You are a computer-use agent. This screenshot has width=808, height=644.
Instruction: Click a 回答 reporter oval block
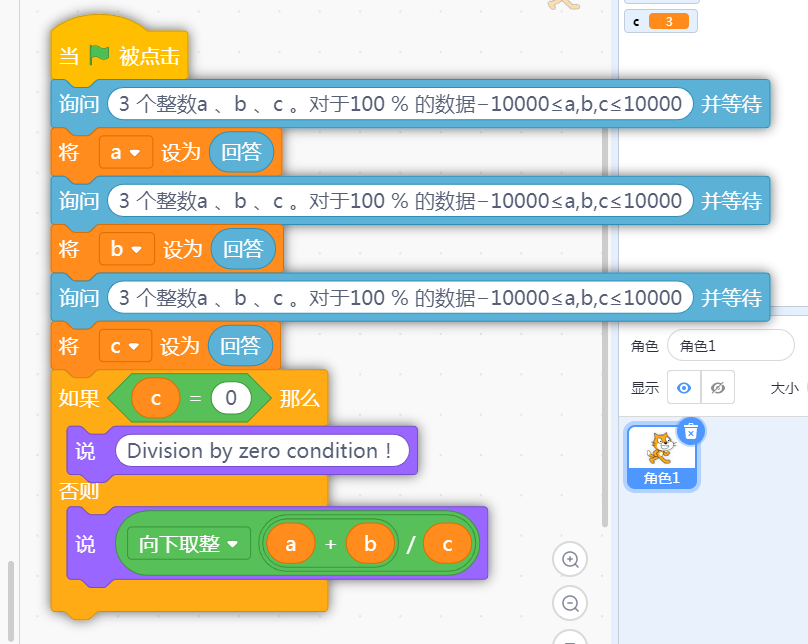(x=242, y=152)
